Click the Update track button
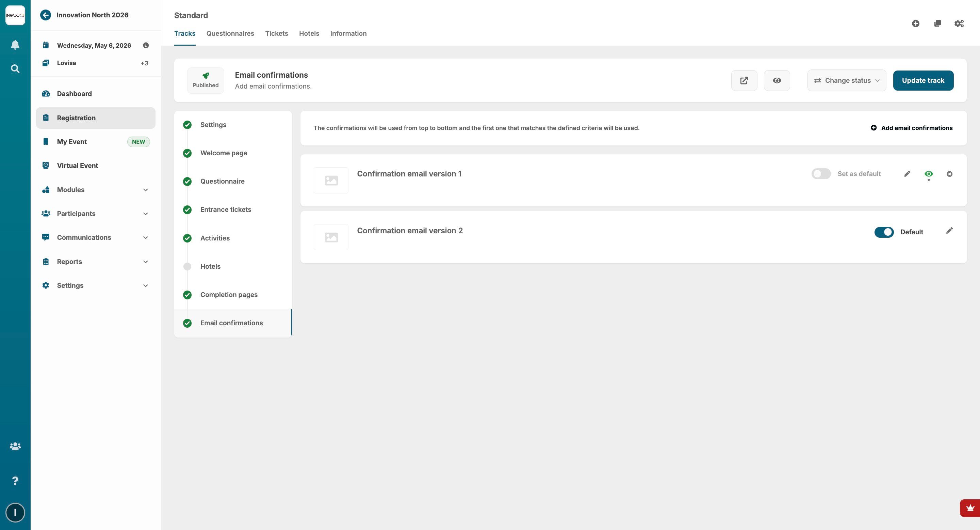980x530 pixels. [x=922, y=80]
